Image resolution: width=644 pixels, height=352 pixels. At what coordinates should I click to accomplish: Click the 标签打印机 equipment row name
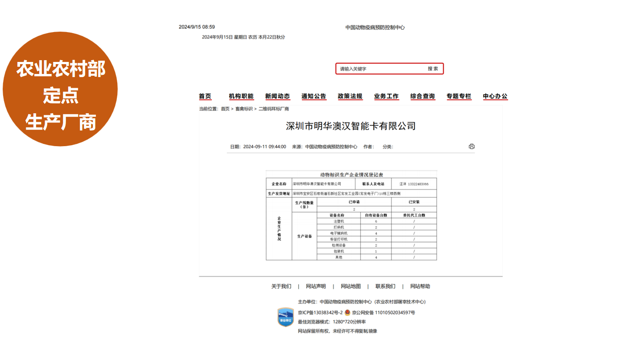coord(339,239)
